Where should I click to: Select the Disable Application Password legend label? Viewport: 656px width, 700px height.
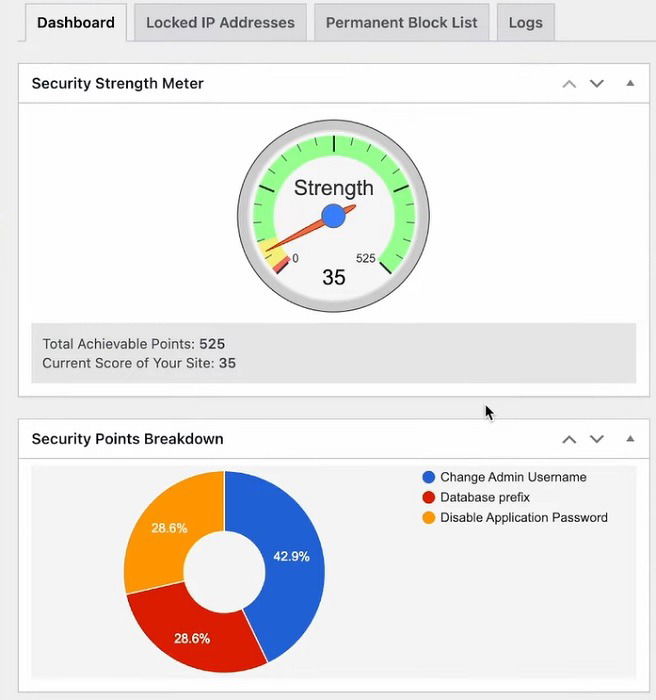coord(524,518)
